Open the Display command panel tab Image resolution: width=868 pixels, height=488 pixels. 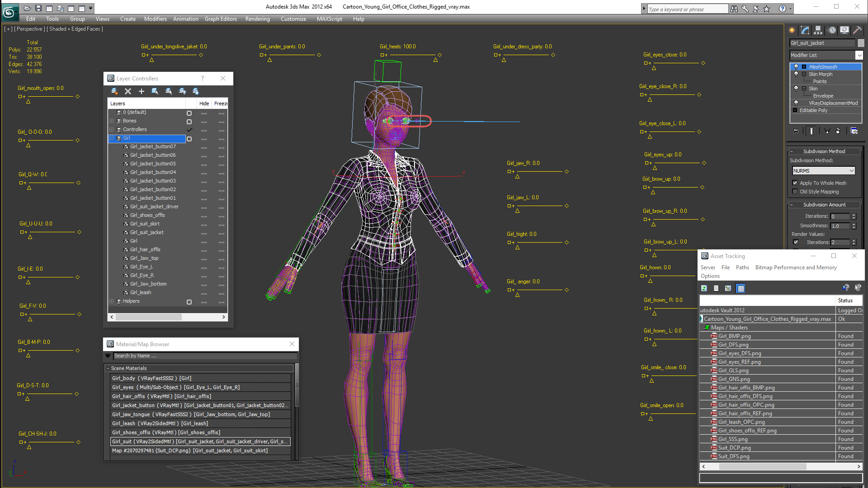click(x=844, y=30)
